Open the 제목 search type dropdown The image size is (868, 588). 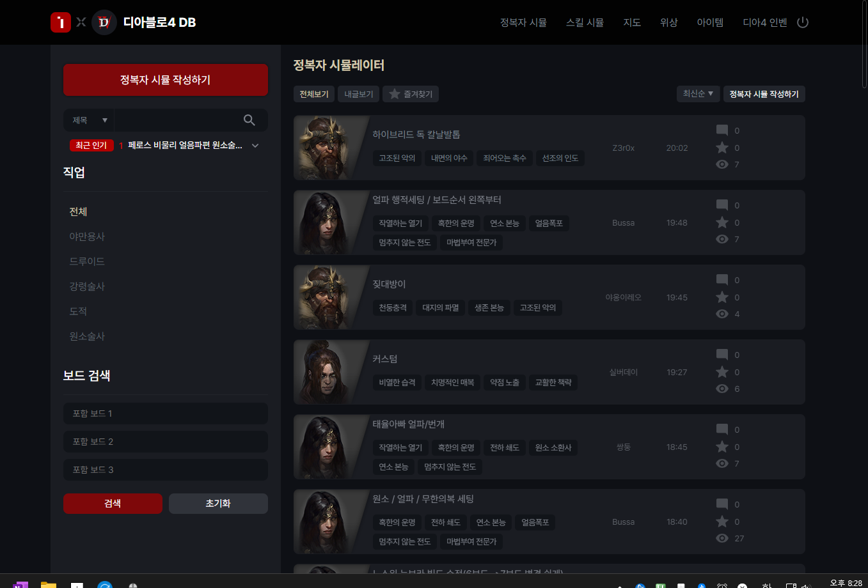[89, 120]
